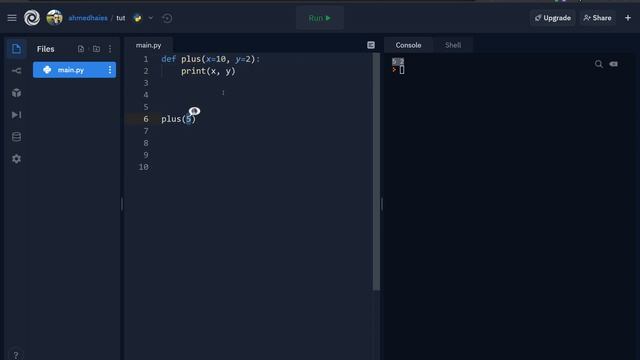The width and height of the screenshot is (640, 360).
Task: Switch to the Console tab
Action: [408, 45]
